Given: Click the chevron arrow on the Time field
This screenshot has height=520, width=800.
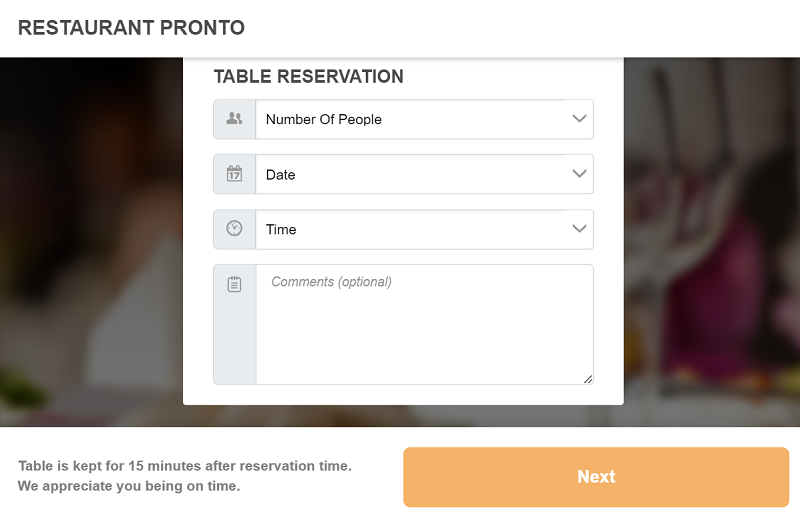Looking at the screenshot, I should pos(579,229).
